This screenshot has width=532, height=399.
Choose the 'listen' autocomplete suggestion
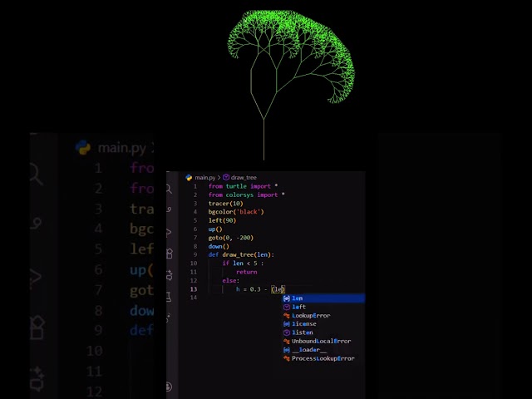coord(324,332)
